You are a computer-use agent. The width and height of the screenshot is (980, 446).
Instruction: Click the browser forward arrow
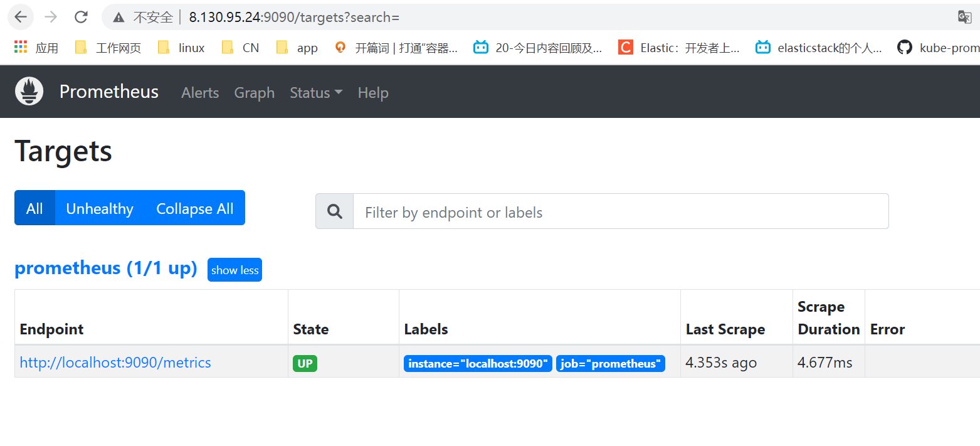[x=51, y=17]
